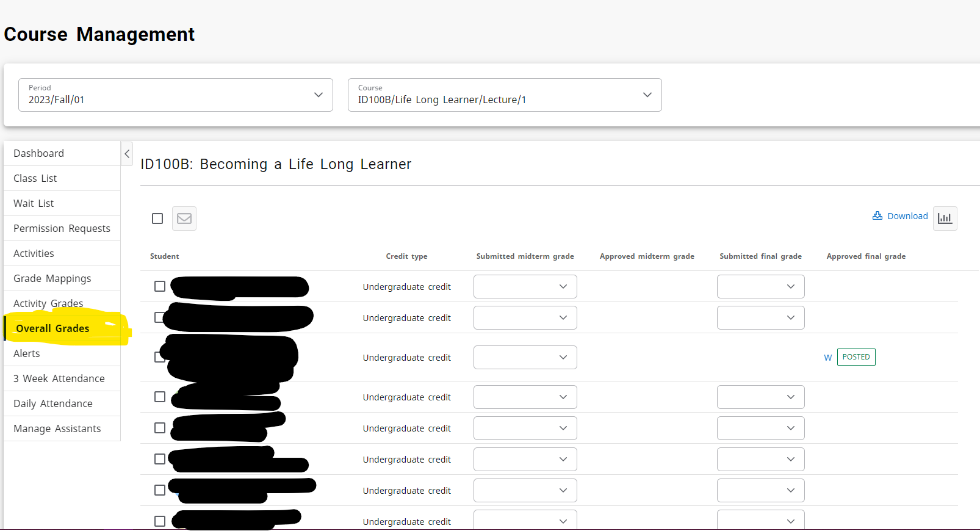
Task: Click the Approved midterm grade column header
Action: pos(647,256)
